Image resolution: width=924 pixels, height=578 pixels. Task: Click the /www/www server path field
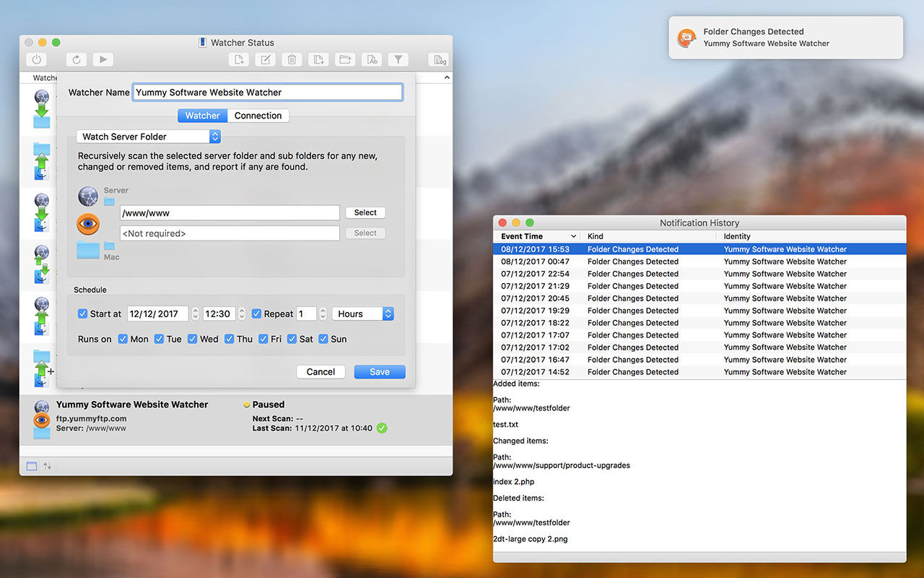230,212
